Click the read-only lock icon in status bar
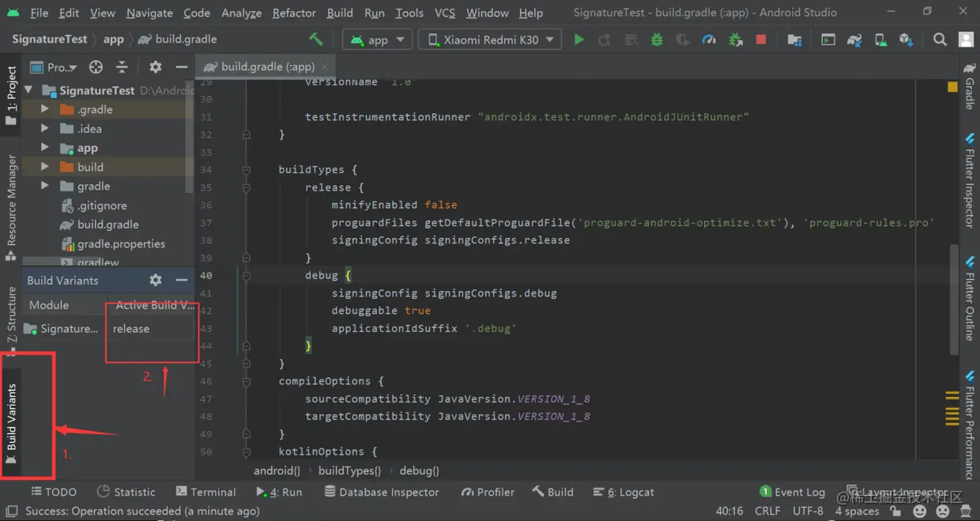This screenshot has width=980, height=521. (x=895, y=512)
